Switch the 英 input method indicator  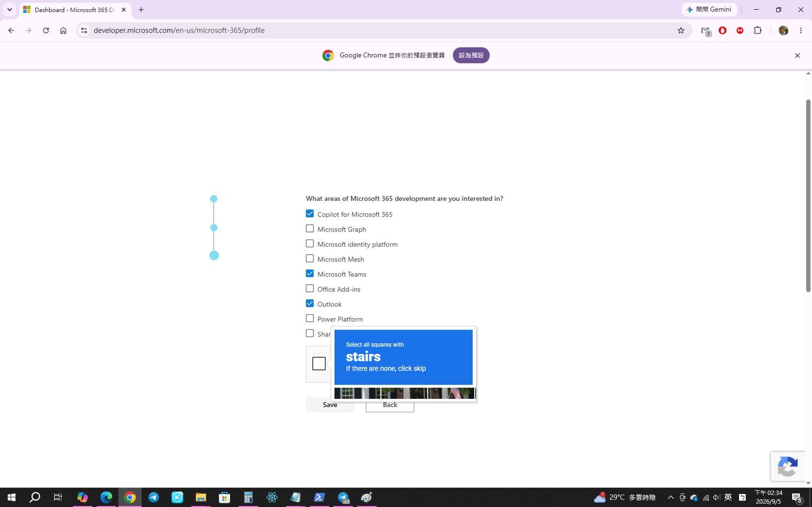[728, 497]
